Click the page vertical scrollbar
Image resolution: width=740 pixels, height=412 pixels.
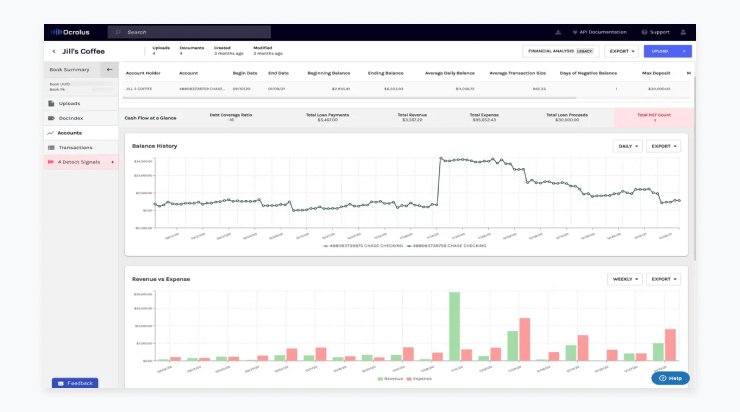click(x=694, y=168)
